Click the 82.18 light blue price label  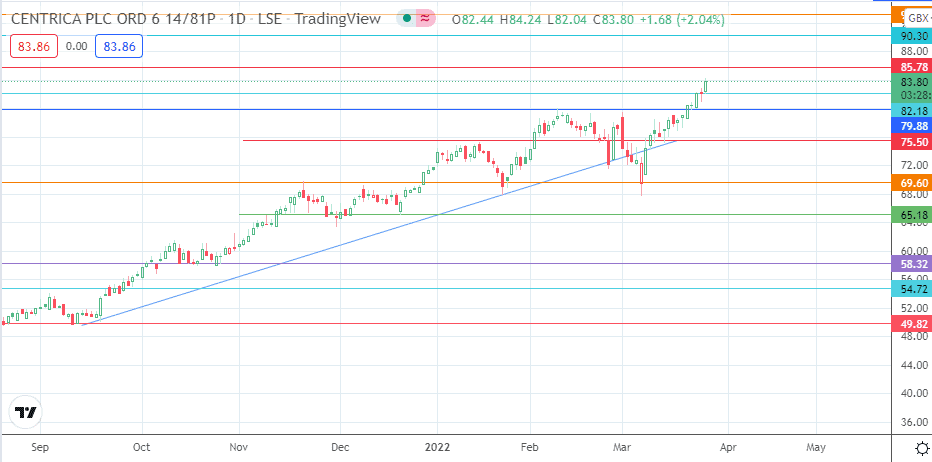tap(912, 111)
